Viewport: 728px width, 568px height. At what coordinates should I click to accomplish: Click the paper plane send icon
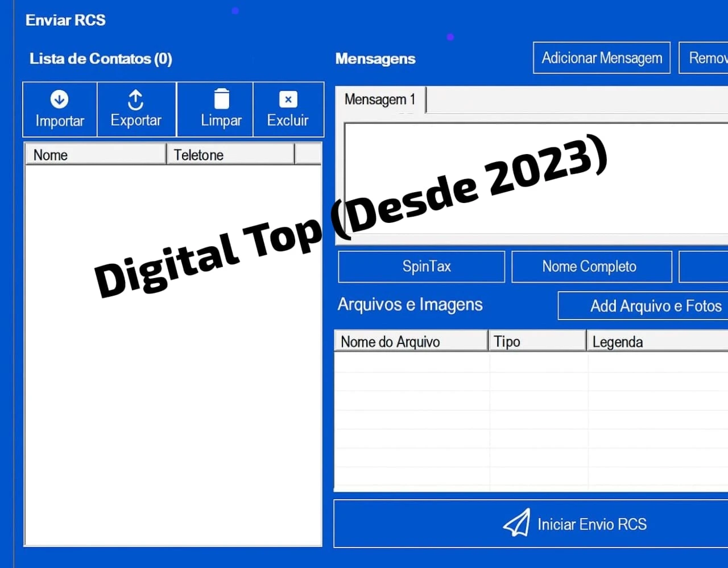516,523
